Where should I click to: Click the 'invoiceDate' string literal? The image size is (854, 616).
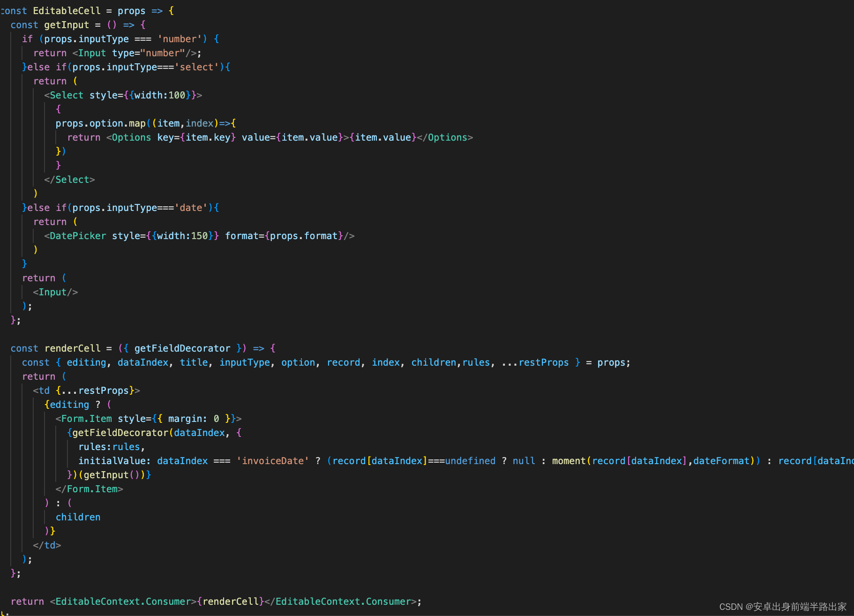pos(273,460)
